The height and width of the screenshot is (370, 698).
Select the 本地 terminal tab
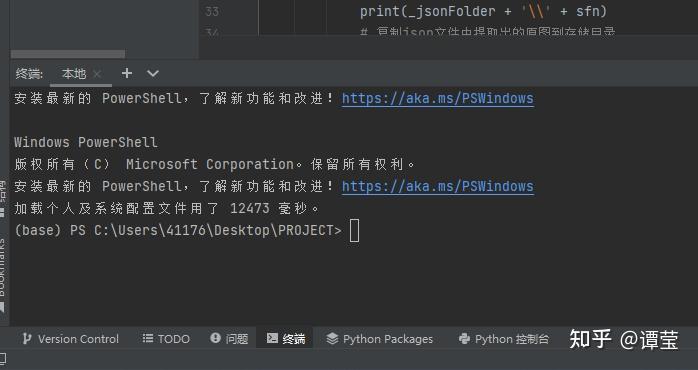point(74,73)
